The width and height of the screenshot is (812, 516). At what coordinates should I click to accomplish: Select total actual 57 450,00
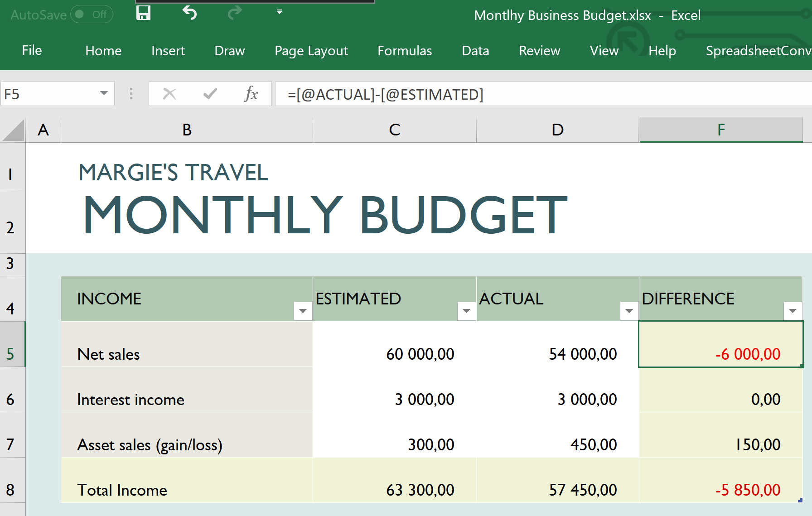(557, 480)
